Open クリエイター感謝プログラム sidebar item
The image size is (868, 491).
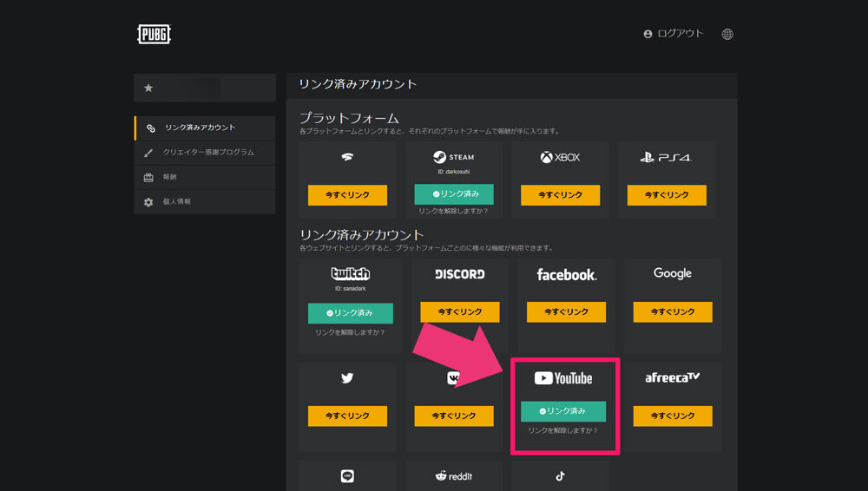point(205,152)
